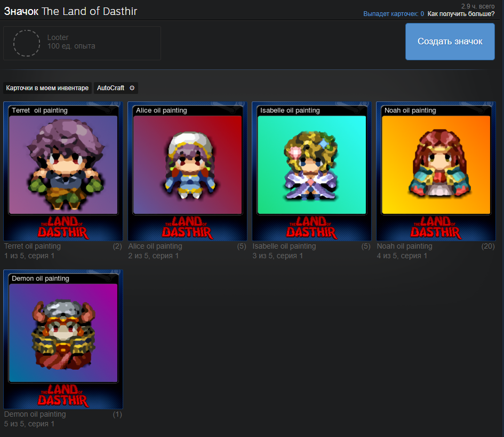The width and height of the screenshot is (504, 437).
Task: Click Land of Dasthir logo on Terret card
Action: pyautogui.click(x=63, y=227)
